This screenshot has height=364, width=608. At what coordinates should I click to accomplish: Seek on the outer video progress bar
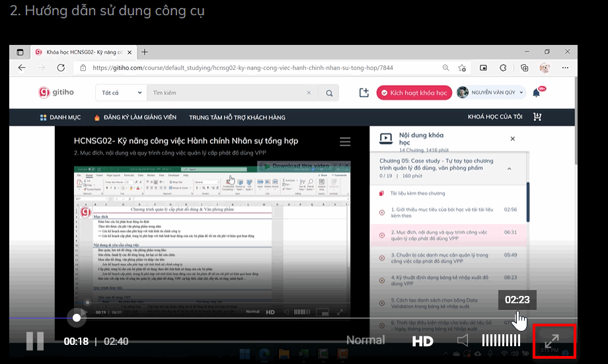tap(293, 318)
